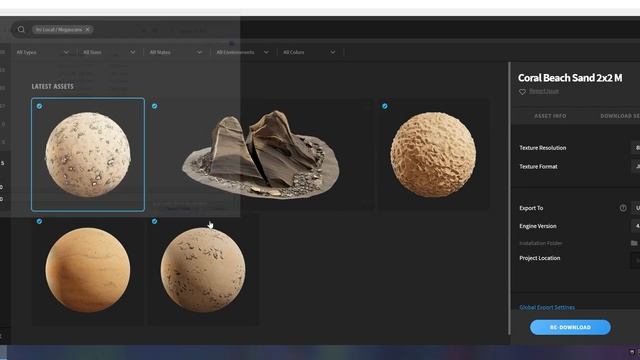Select the rock formation asset thumbnail
The image size is (640, 360).
(x=260, y=155)
